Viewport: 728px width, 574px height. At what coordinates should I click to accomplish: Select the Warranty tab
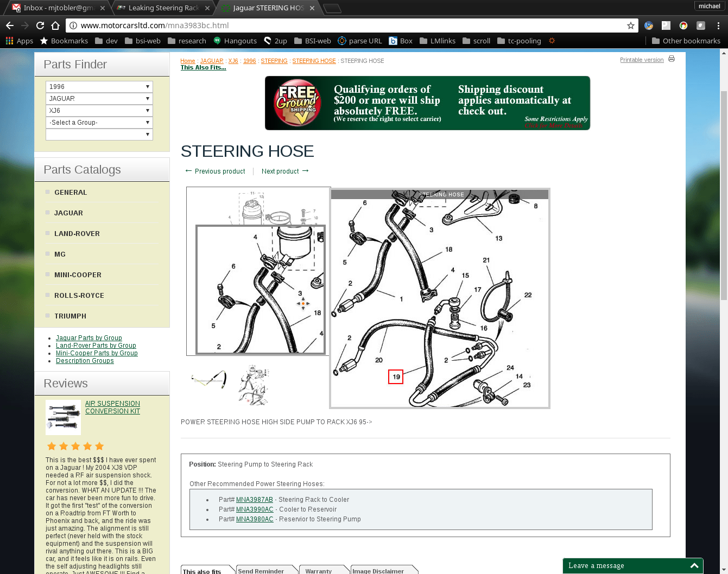click(319, 571)
